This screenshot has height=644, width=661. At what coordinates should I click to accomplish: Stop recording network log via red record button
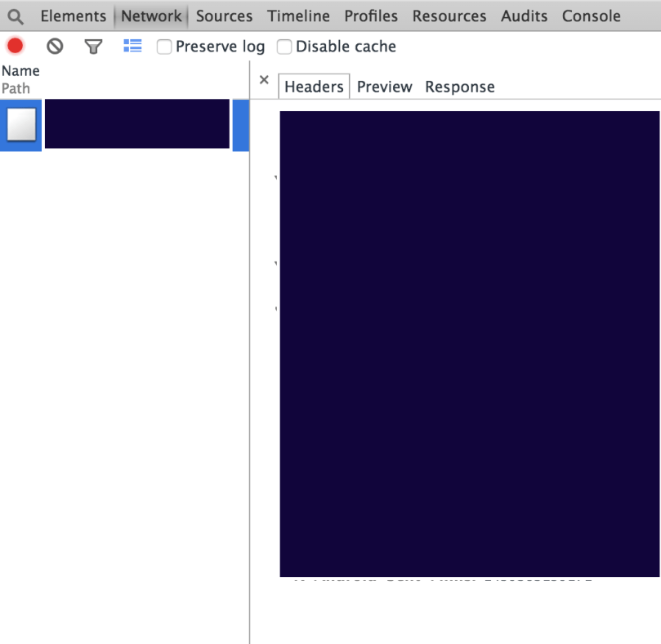tap(15, 46)
